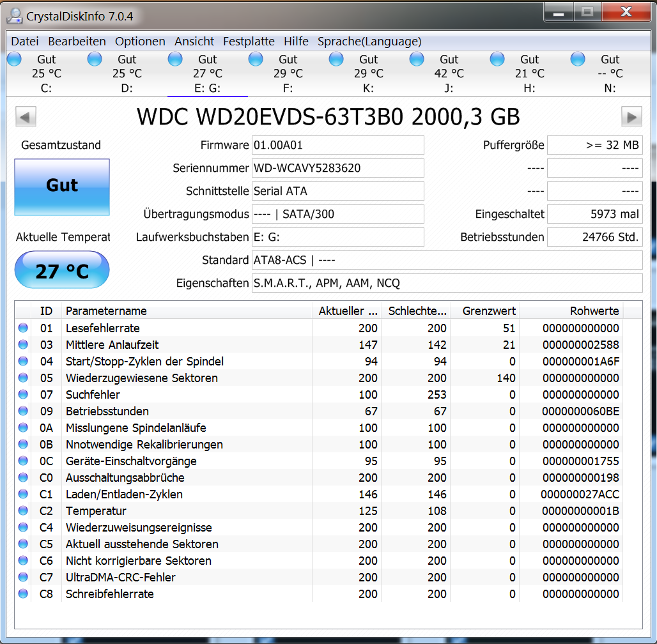The width and height of the screenshot is (657, 644).
Task: Open the Datei menu
Action: [x=25, y=42]
